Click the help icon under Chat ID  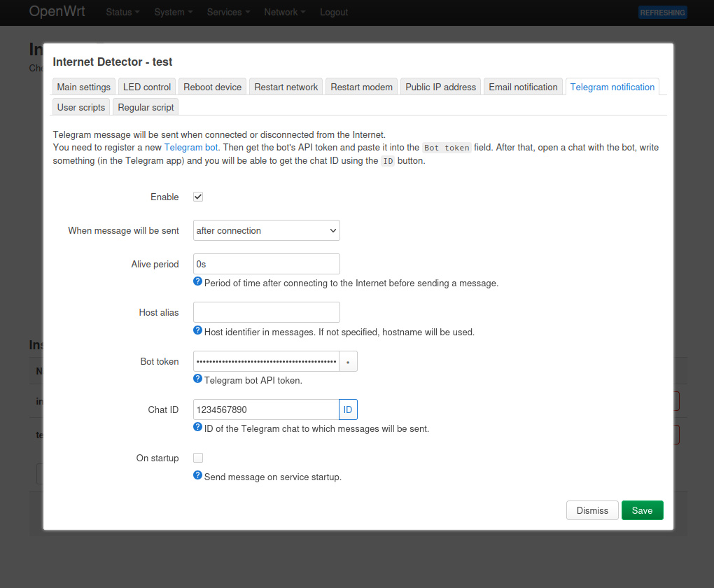click(x=198, y=427)
